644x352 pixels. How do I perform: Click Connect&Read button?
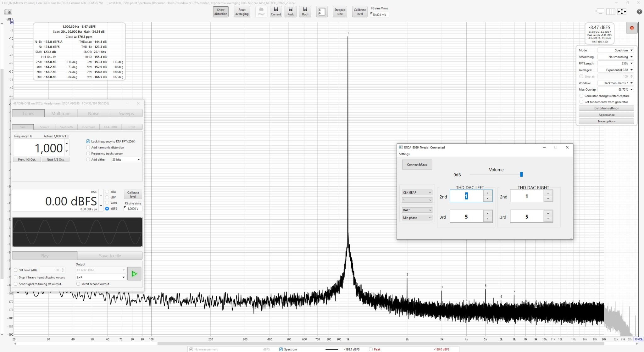point(417,165)
